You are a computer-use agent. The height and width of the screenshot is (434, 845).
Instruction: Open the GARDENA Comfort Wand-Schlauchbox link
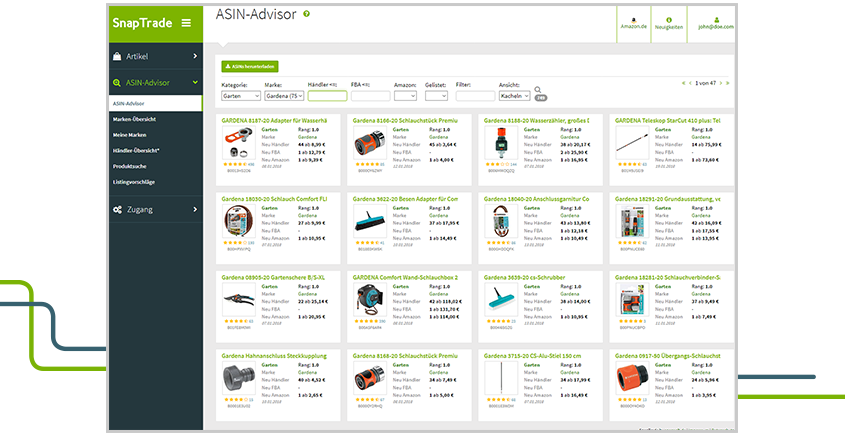click(405, 278)
